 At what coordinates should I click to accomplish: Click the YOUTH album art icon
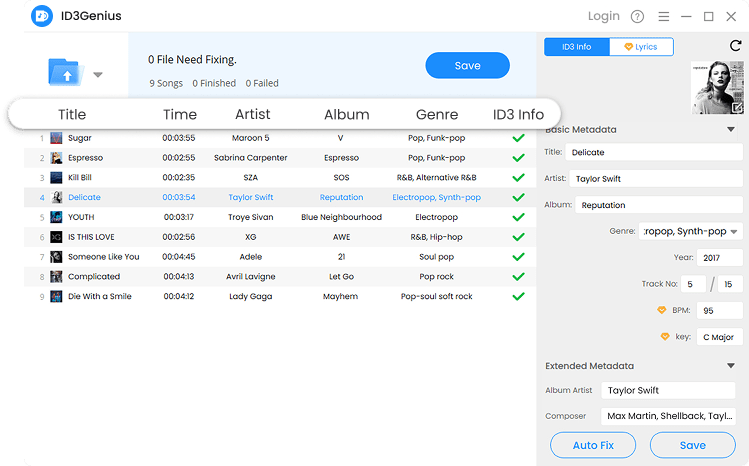coord(56,217)
